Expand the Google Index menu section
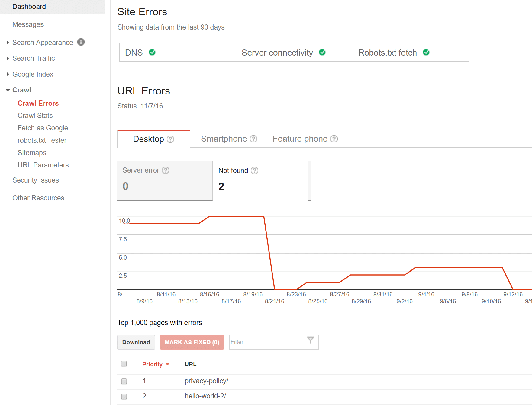The width and height of the screenshot is (532, 405). 33,74
